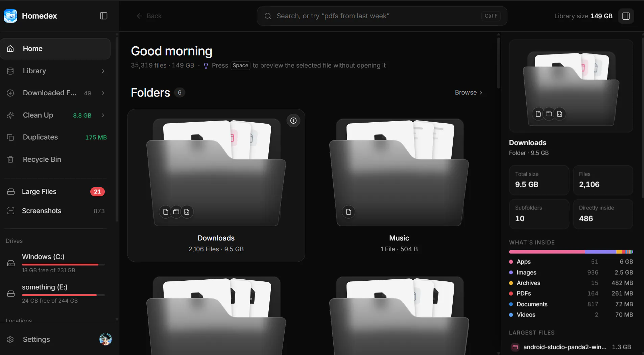Click the What's Inside storage breakdown bar

pyautogui.click(x=571, y=252)
